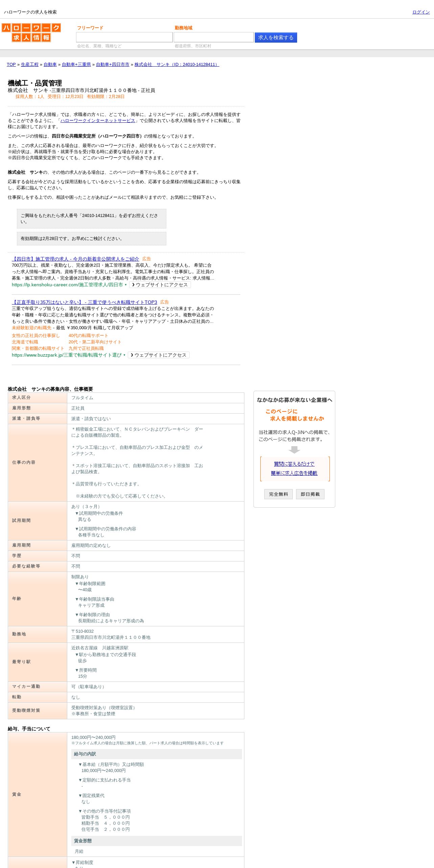Click second ウェブサイトにアクセス button
434x868 pixels.
pos(159,355)
